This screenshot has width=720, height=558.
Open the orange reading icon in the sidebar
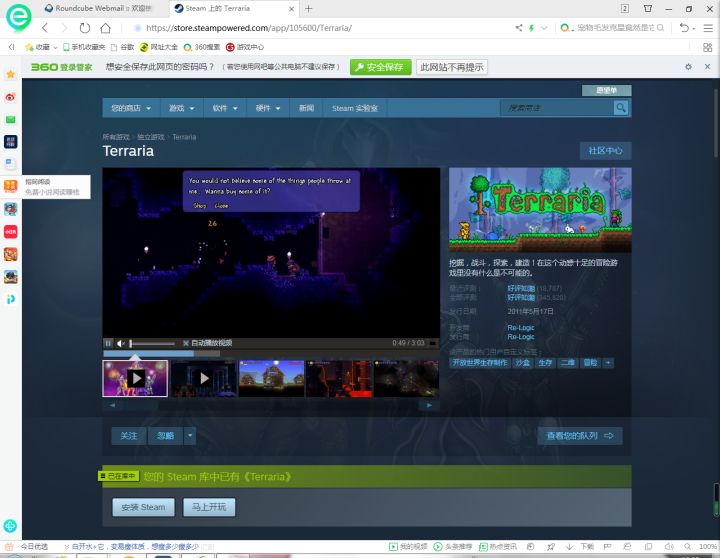pos(11,186)
